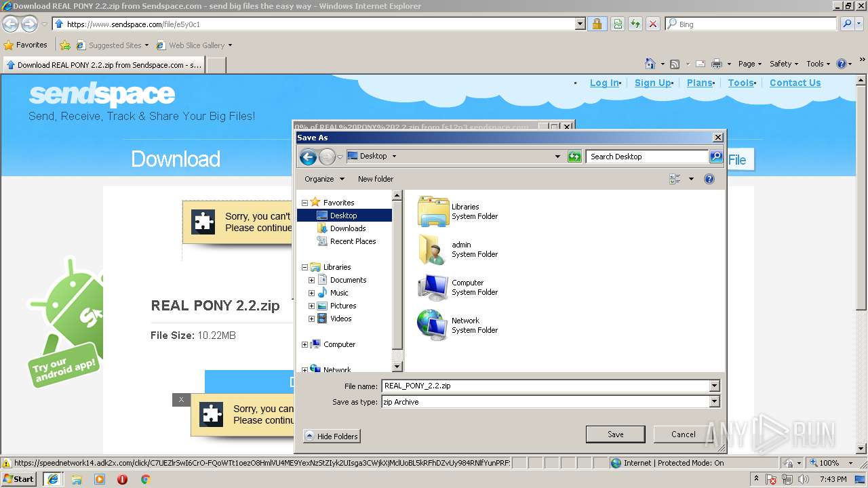Open the Libraries system folder icon
This screenshot has width=868, height=488.
coord(433,211)
